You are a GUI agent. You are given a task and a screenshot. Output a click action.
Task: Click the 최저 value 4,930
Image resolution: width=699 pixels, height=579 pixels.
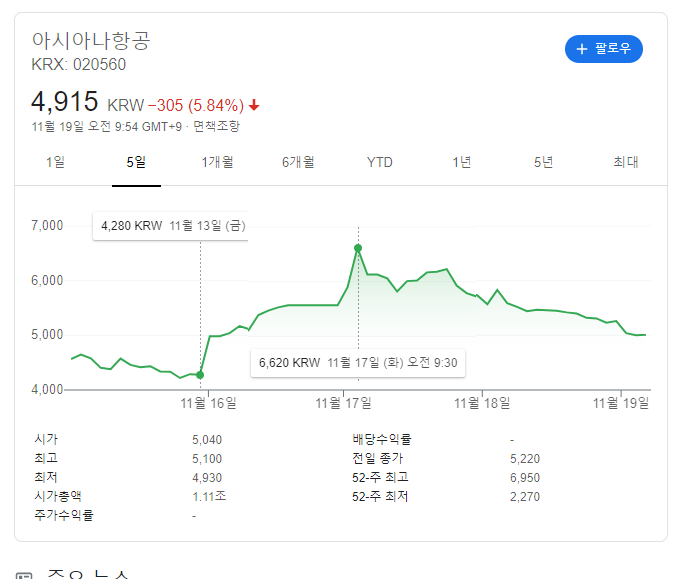click(207, 478)
